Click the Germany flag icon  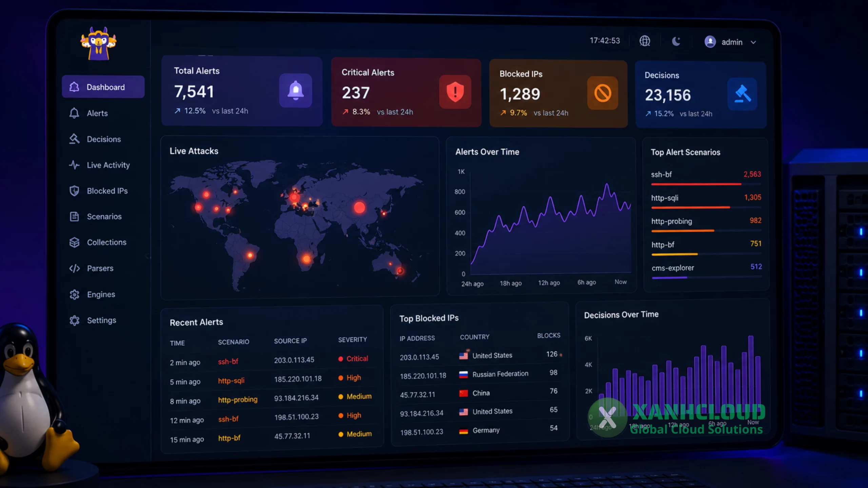point(463,431)
